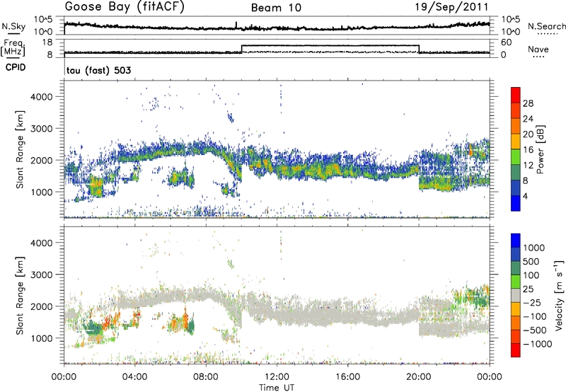Click the 'Power [dB]' colorbar title
Image resolution: width=566 pixels, height=392 pixels.
tap(540, 149)
